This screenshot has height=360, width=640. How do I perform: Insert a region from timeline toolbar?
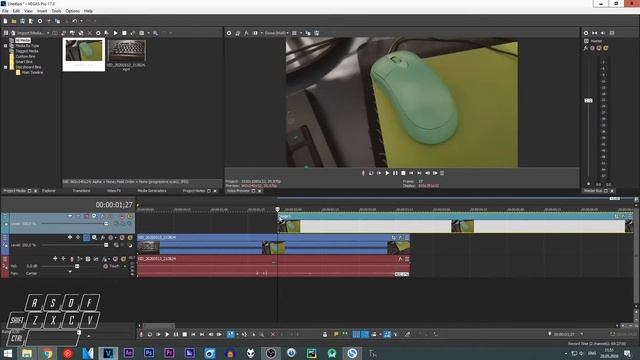tap(345, 334)
